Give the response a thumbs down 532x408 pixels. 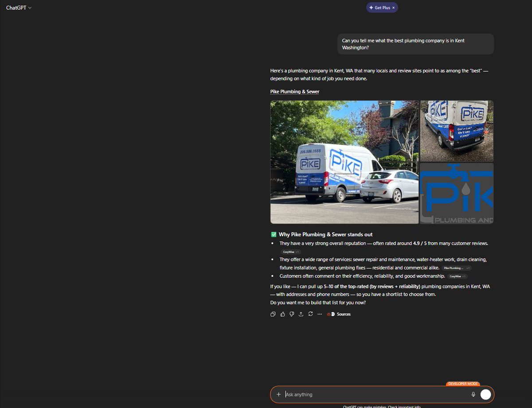click(292, 314)
